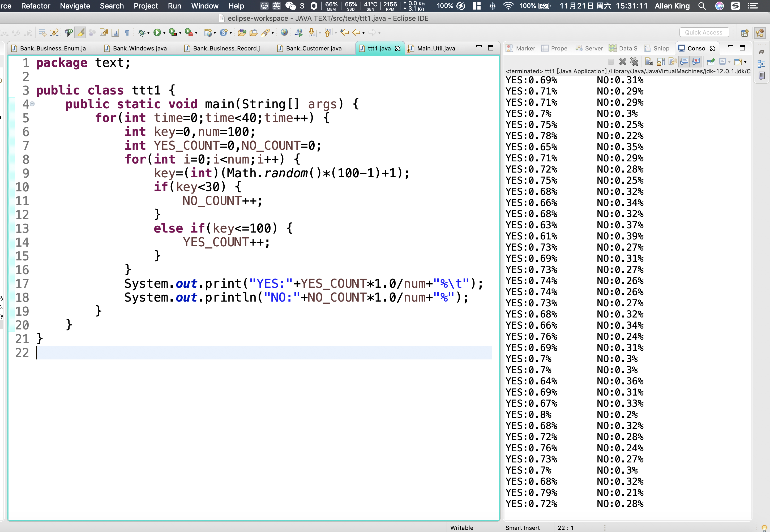Open the Project menu
This screenshot has height=532, width=770.
pos(146,6)
